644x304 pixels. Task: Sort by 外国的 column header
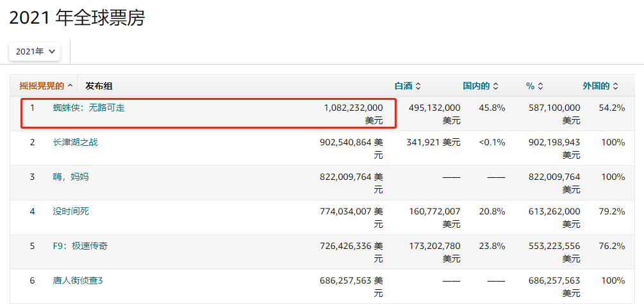[600, 86]
